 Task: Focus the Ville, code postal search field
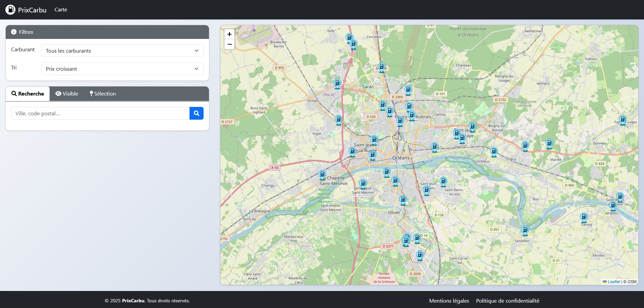tap(100, 113)
